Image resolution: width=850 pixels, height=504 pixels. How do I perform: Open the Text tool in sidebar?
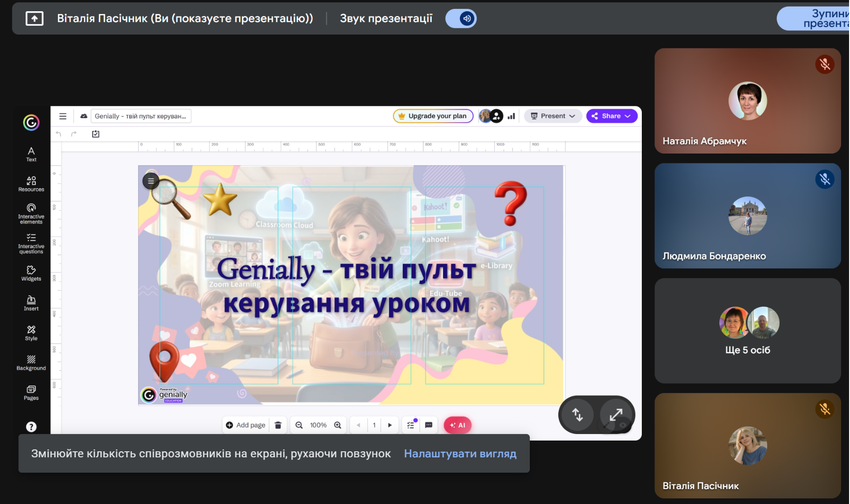click(31, 154)
